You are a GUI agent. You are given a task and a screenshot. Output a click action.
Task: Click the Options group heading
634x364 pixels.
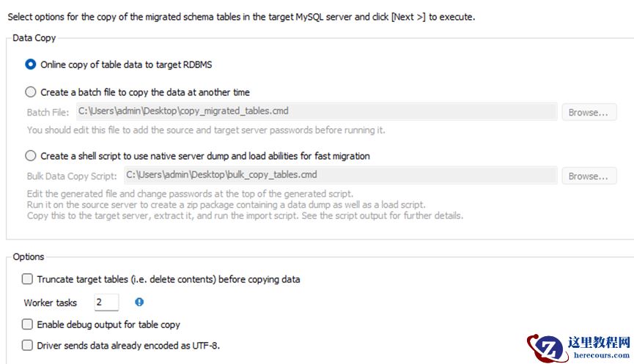(29, 256)
